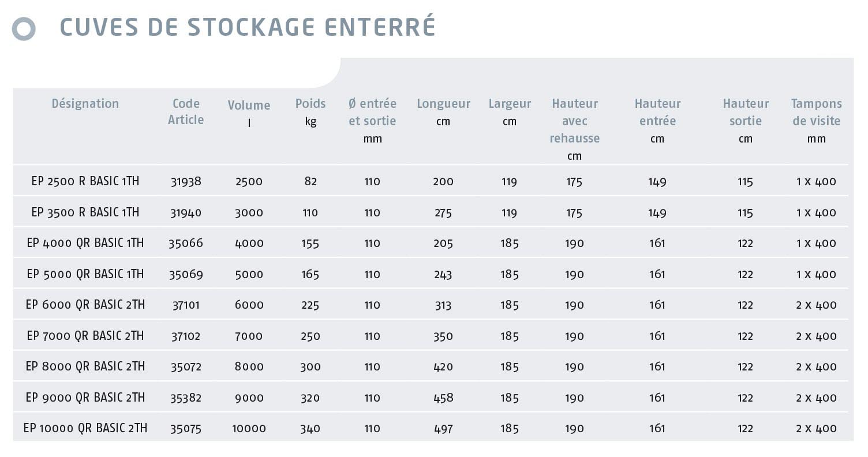This screenshot has width=868, height=457.
Task: Select the EP 9000 QR BASIC 2TH designation
Action: tap(85, 398)
